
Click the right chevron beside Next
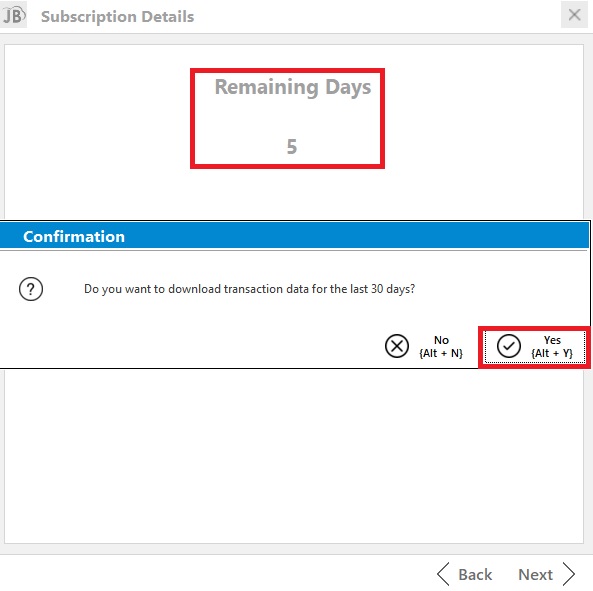click(x=569, y=574)
